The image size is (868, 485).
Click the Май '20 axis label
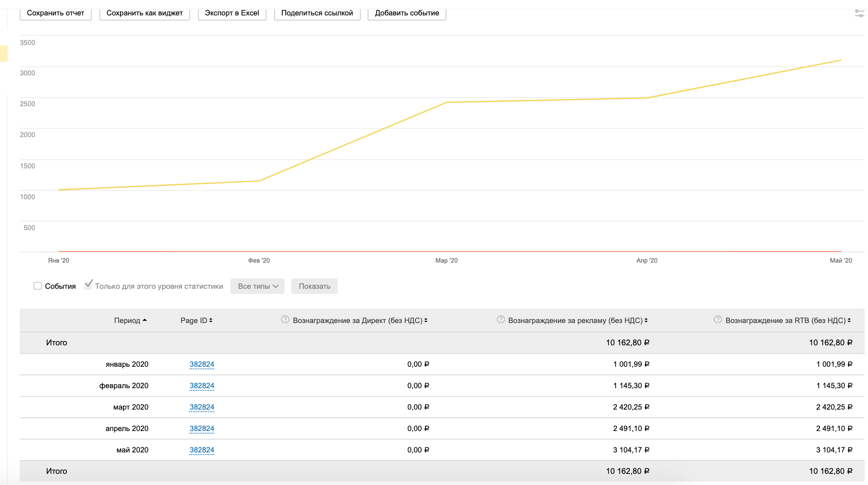click(x=841, y=260)
